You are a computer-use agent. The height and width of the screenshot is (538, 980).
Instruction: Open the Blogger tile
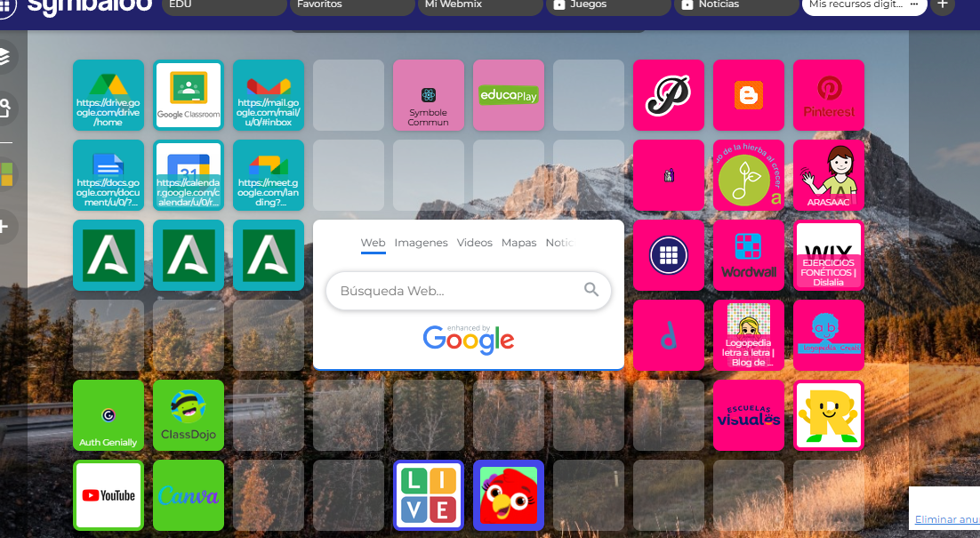[x=748, y=95]
